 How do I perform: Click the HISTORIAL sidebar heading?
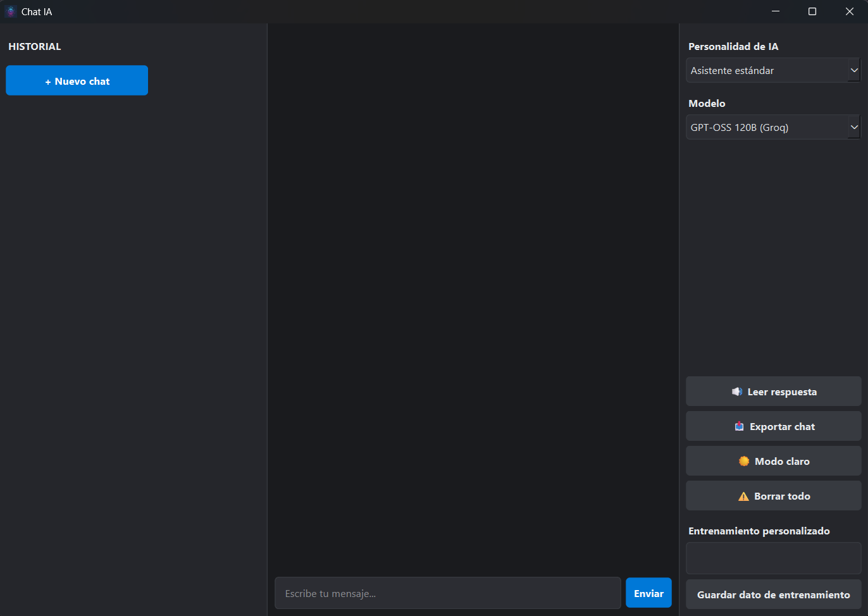tap(35, 47)
